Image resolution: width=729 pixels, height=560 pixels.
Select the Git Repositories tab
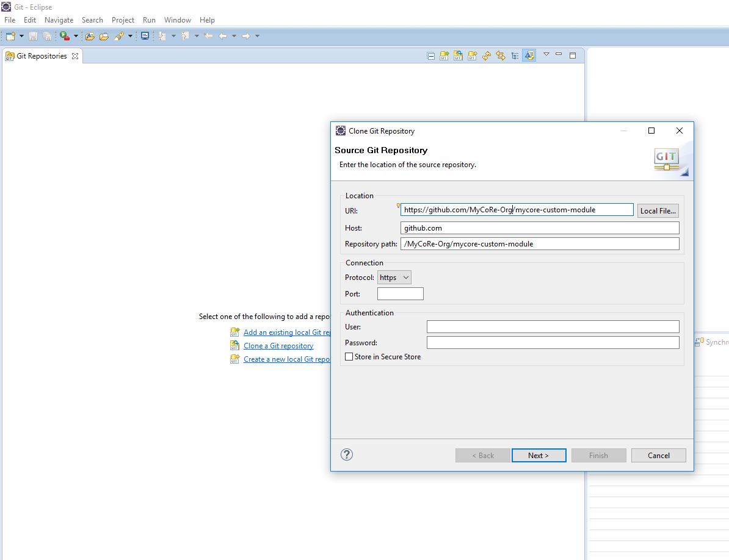coord(42,56)
